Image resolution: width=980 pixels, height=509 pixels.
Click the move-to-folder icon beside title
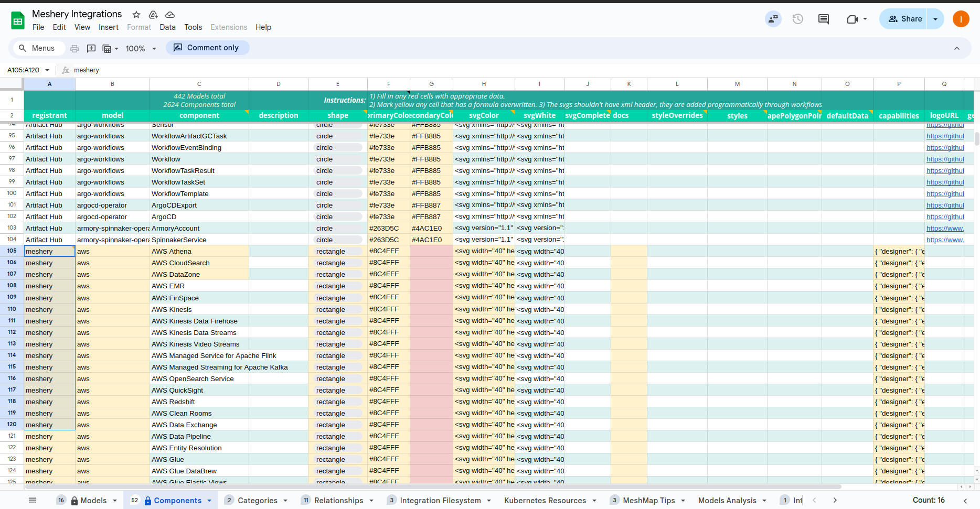[153, 15]
